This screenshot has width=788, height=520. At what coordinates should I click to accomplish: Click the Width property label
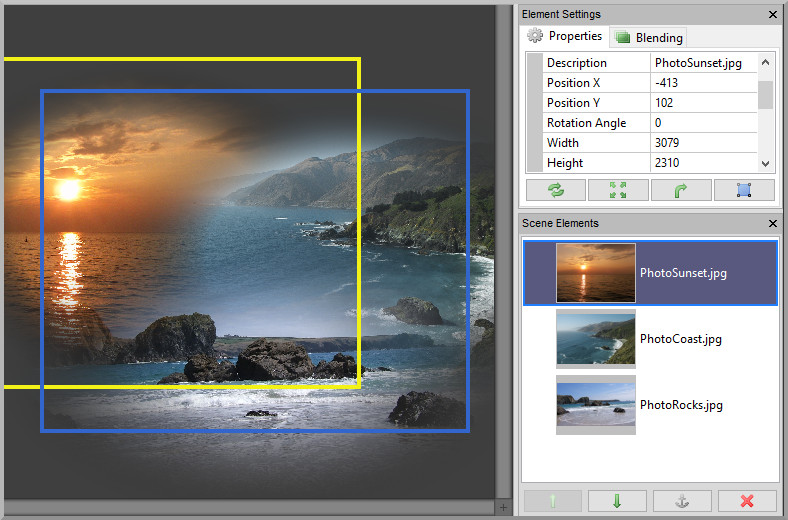tap(563, 143)
